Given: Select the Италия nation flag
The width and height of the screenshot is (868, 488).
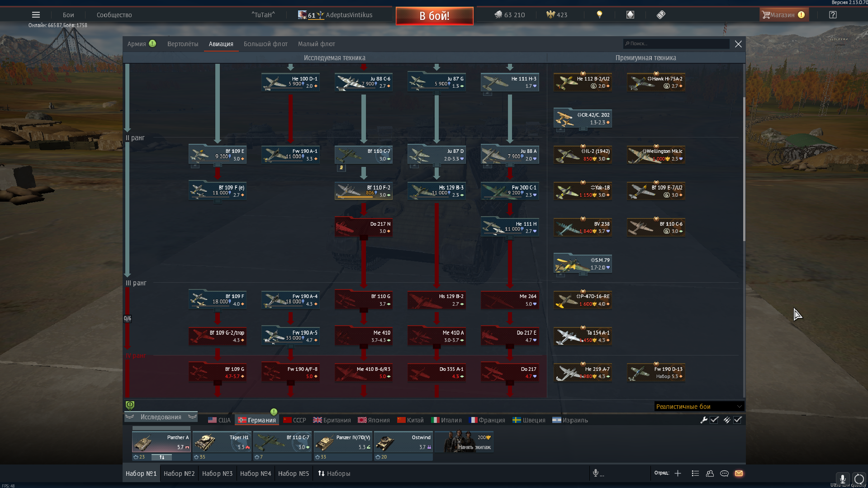Looking at the screenshot, I should (x=446, y=420).
